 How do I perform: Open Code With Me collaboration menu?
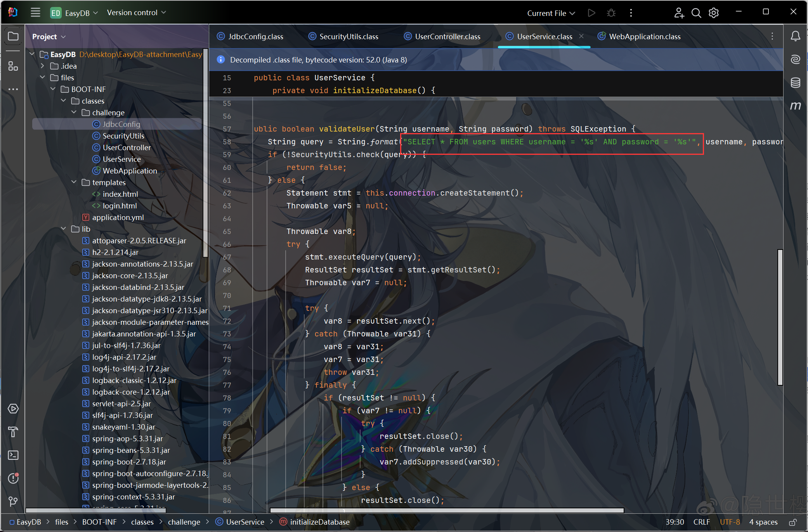click(x=679, y=13)
